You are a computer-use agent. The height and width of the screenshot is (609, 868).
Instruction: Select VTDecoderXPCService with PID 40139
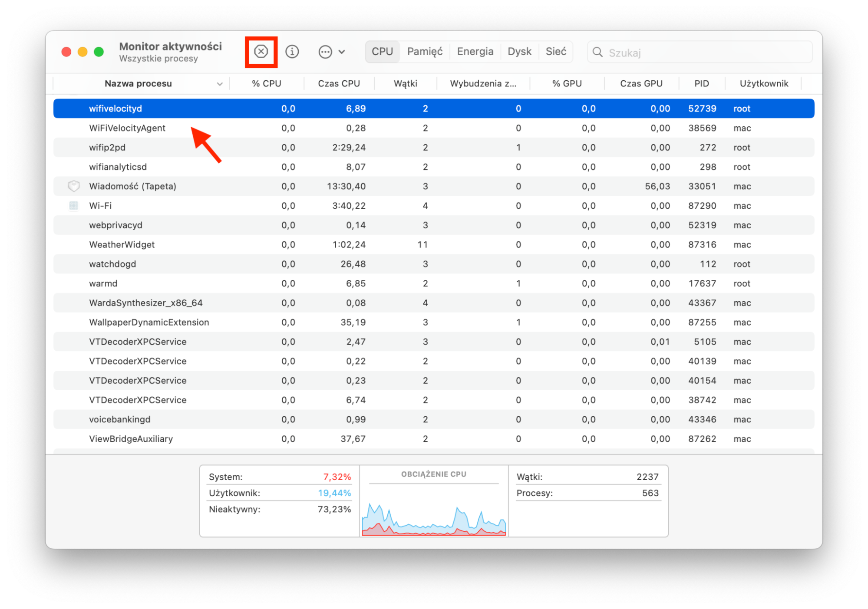(433, 361)
